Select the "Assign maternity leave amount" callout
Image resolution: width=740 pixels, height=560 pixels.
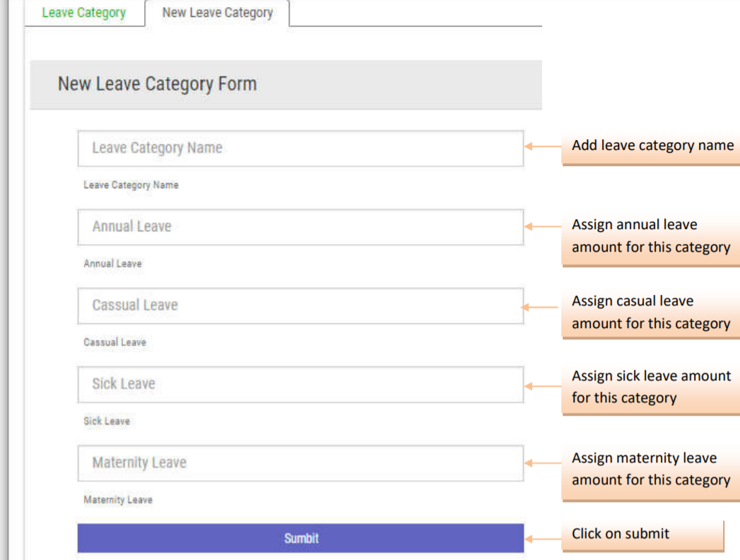tap(650, 469)
